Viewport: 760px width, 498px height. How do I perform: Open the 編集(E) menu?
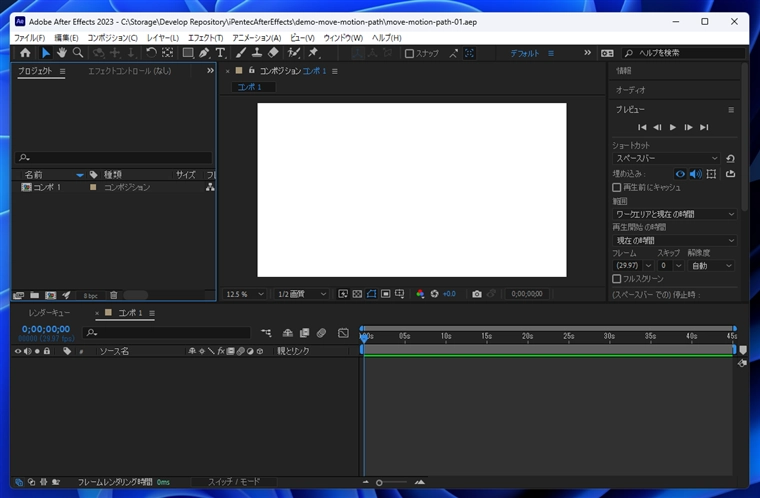66,38
